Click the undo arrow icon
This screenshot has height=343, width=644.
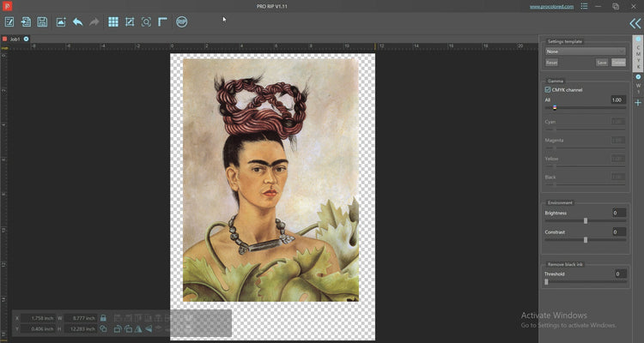[78, 21]
